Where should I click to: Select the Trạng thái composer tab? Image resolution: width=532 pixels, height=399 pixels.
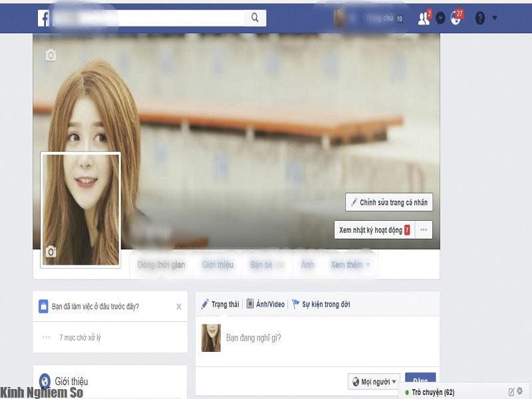(220, 304)
